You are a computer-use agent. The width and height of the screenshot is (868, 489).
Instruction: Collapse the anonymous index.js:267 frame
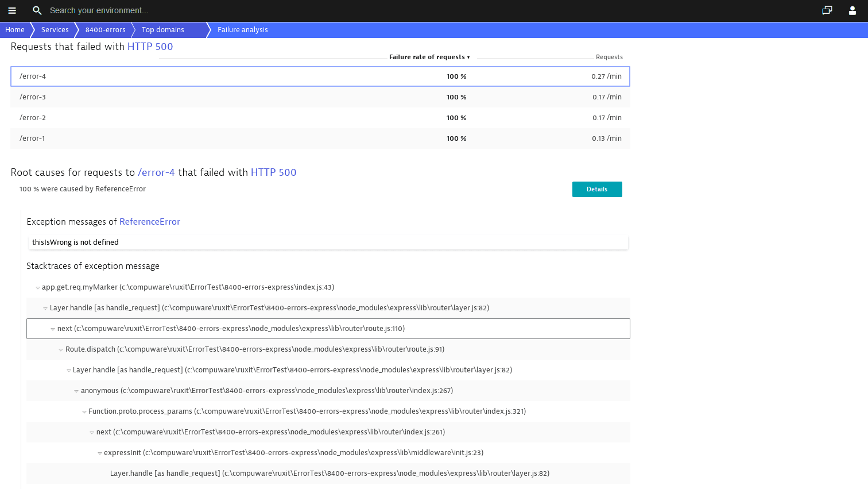(76, 391)
